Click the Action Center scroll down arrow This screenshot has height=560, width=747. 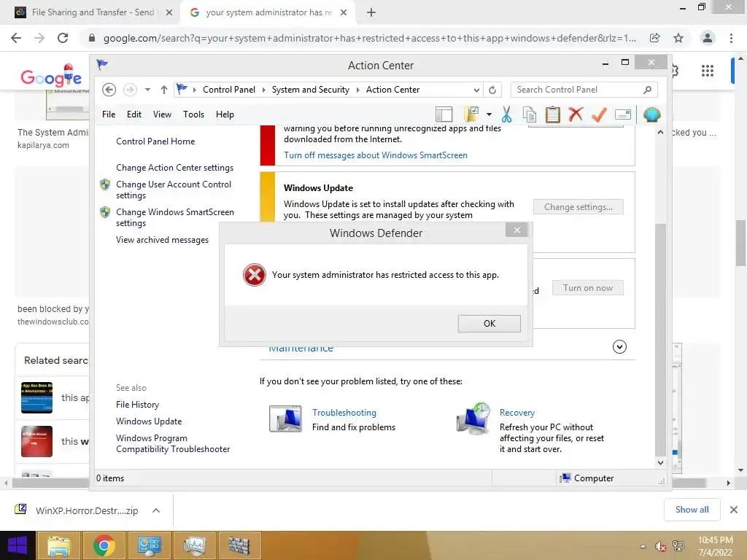(660, 463)
